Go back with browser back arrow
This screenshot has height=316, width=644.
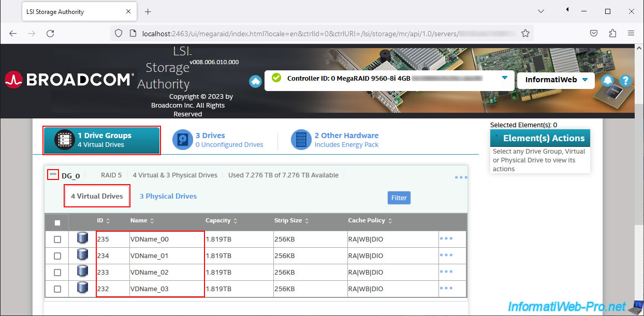(13, 33)
